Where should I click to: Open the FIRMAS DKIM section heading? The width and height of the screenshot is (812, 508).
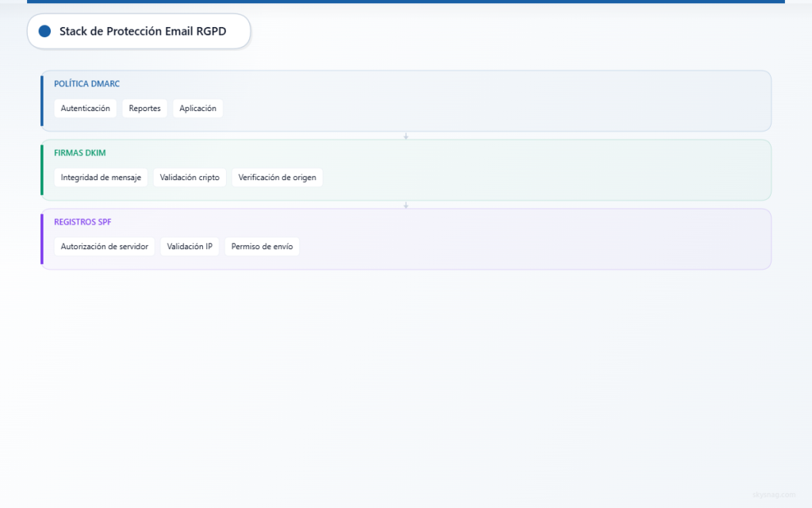(x=79, y=152)
